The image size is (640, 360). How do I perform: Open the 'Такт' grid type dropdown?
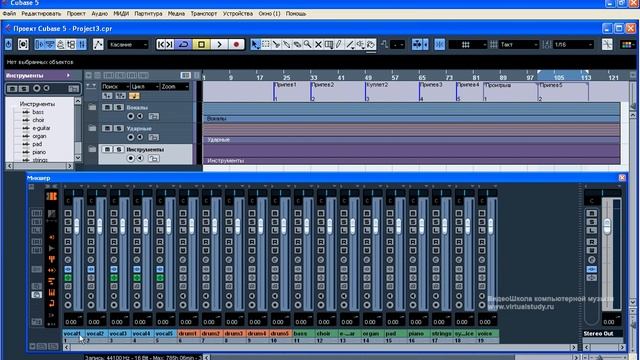pyautogui.click(x=519, y=44)
